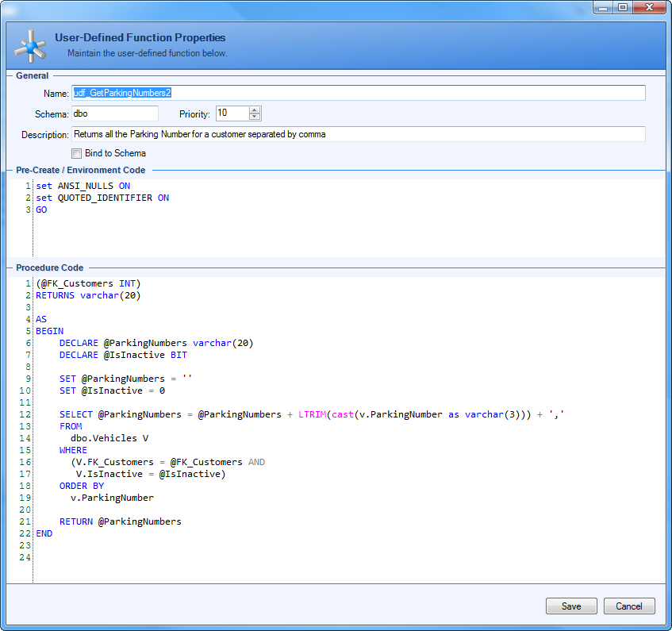The height and width of the screenshot is (631, 672).
Task: Maximize the function properties window
Action: pos(623,7)
